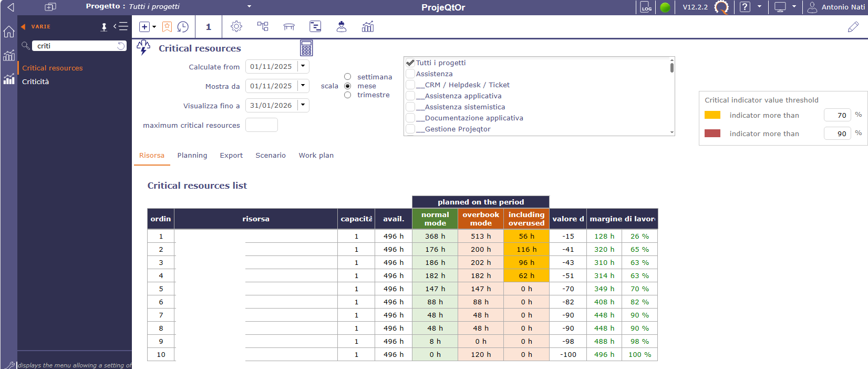This screenshot has width=868, height=369.
Task: Open Criticità in the left menu
Action: point(35,81)
